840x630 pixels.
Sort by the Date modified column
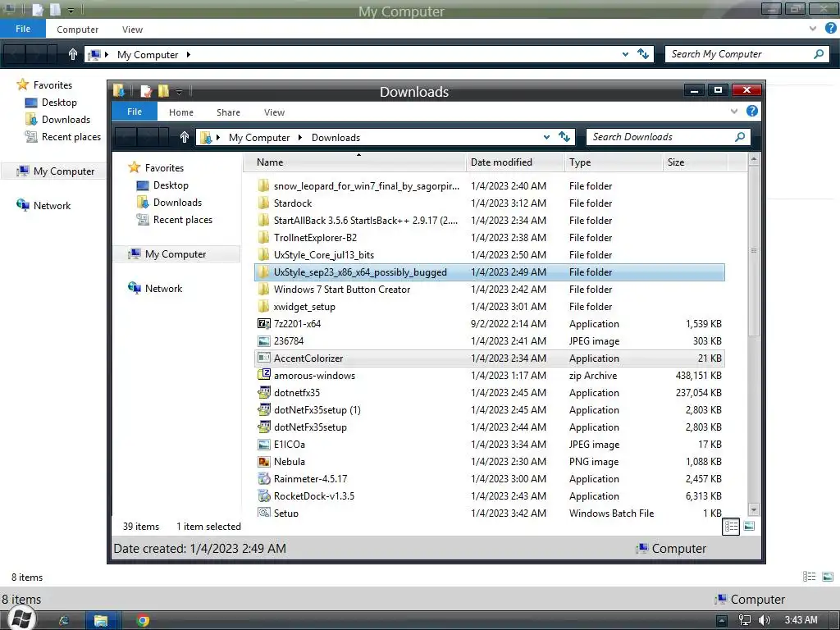click(x=515, y=162)
